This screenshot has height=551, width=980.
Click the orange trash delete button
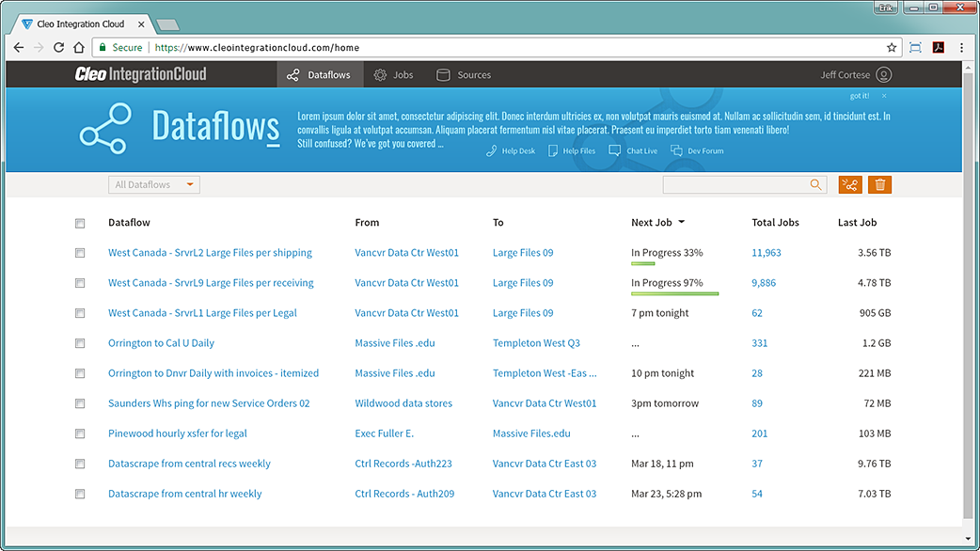click(x=880, y=185)
